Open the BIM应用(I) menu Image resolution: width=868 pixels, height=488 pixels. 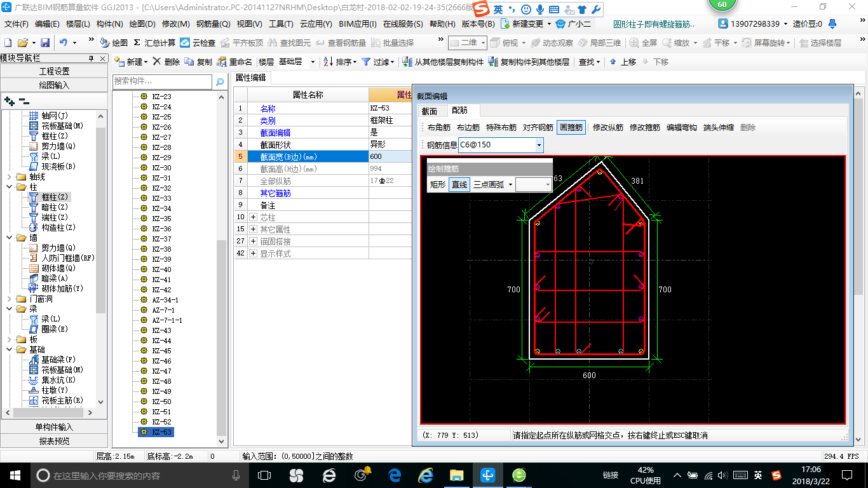point(358,24)
